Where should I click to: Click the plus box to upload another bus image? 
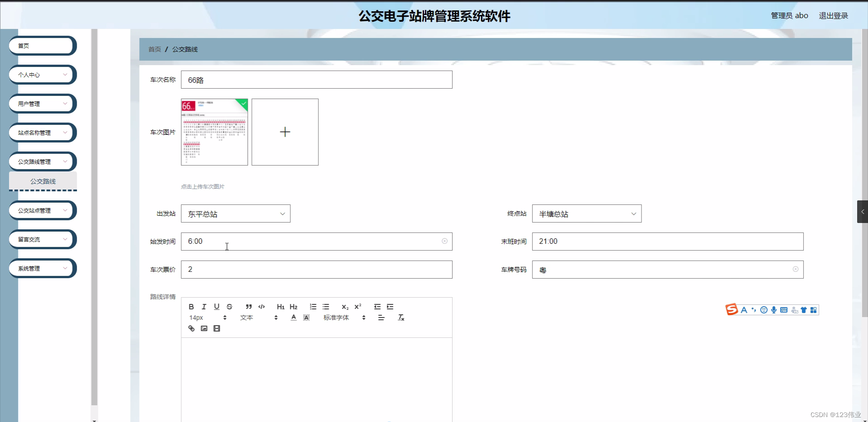click(285, 132)
